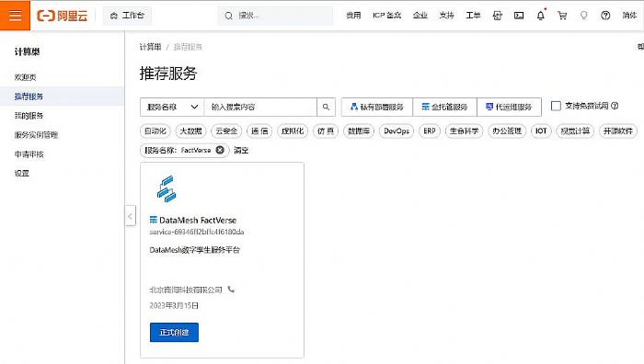The image size is (644, 364).
Task: Click the DataMesh FactVerse logo thumbnail
Action: (167, 188)
